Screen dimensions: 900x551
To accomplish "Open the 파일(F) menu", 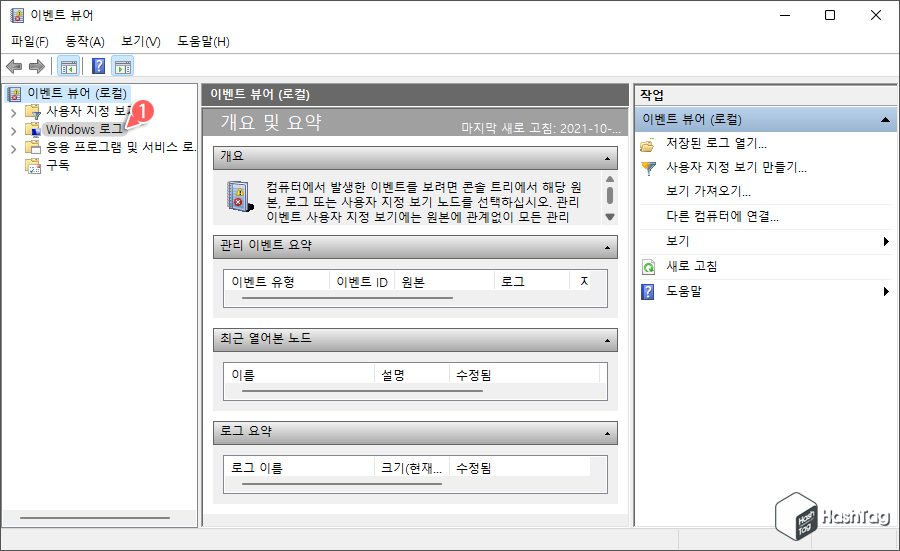I will [x=30, y=41].
